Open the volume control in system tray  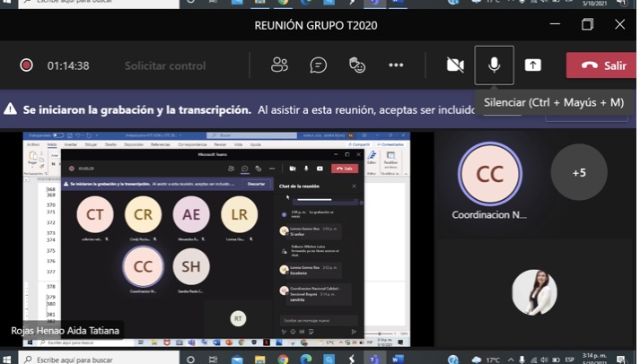point(544,360)
